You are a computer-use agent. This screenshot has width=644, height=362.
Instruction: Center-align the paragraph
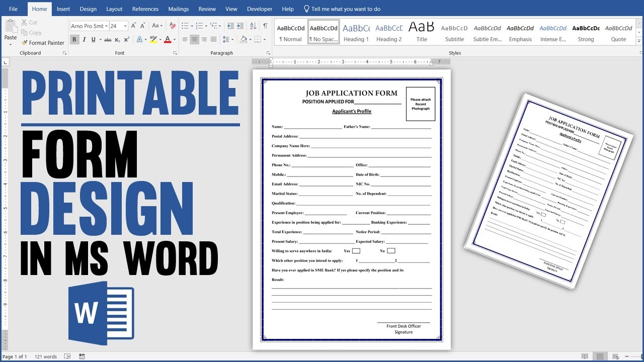(x=195, y=39)
